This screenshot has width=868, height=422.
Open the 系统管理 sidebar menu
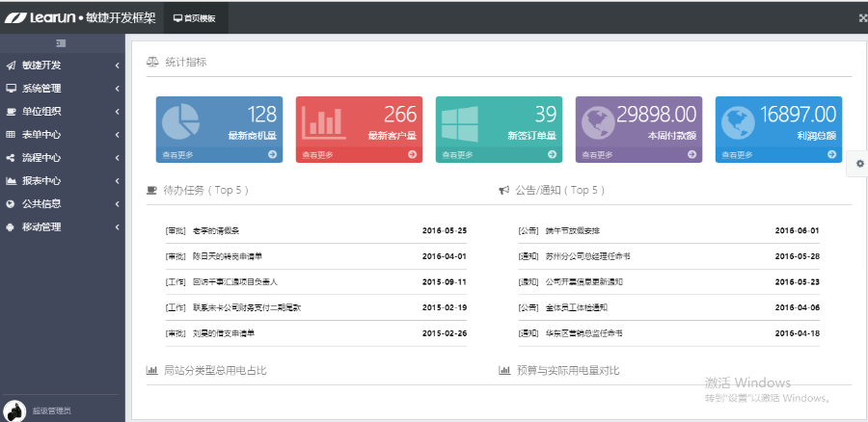point(63,89)
